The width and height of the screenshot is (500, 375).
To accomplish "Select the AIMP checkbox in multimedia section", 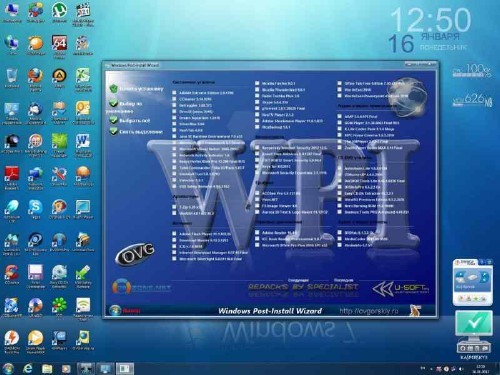I will click(340, 116).
